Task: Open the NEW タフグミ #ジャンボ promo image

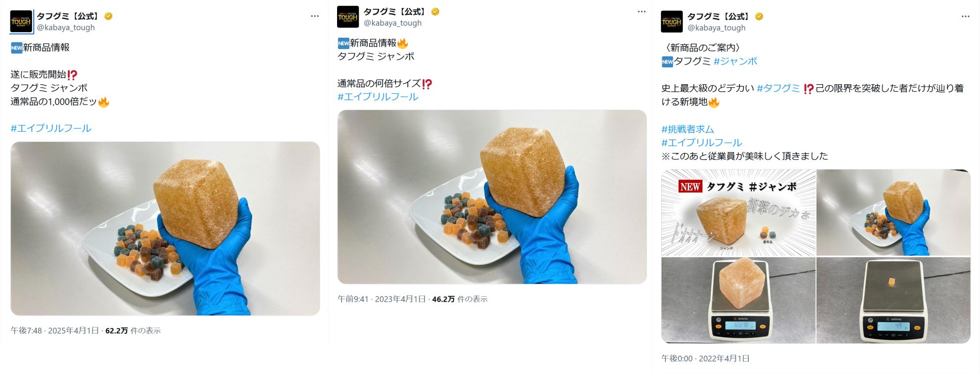Action: click(738, 213)
